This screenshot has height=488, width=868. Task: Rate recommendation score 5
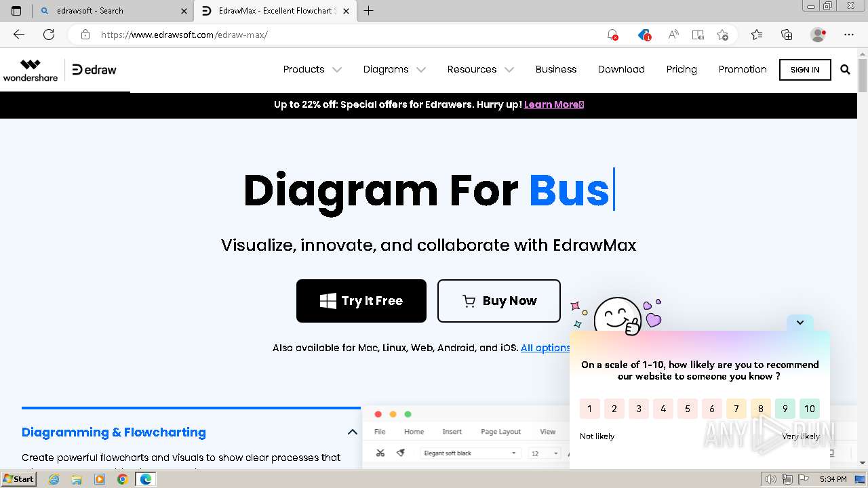[687, 409]
